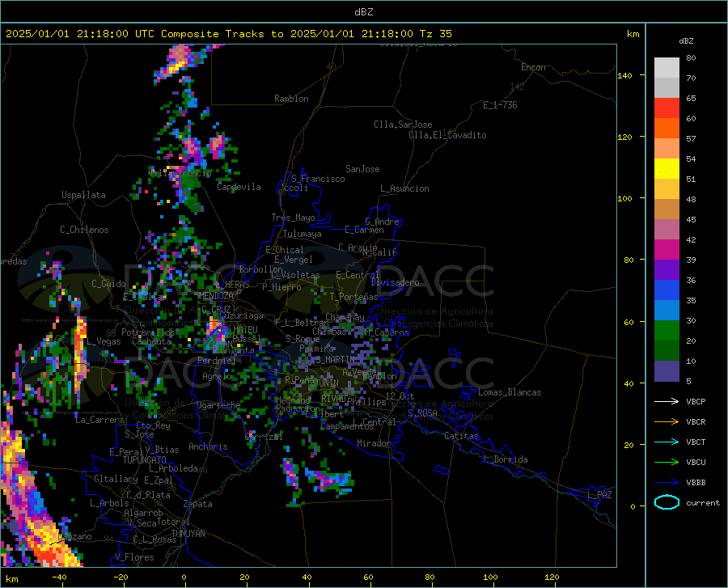This screenshot has width=728, height=588.
Task: Click the Ramblon label on map
Action: [x=291, y=99]
